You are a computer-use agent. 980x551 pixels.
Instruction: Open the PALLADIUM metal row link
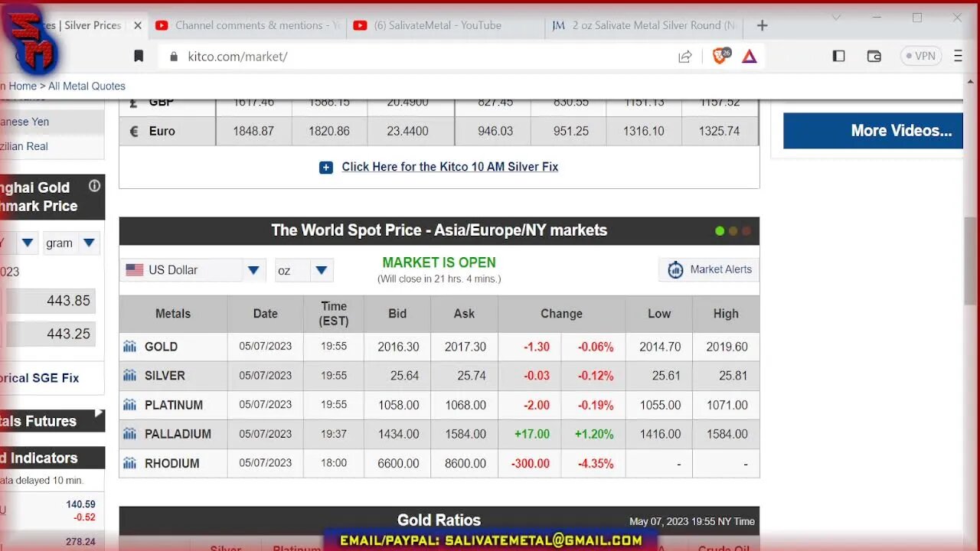pos(178,434)
